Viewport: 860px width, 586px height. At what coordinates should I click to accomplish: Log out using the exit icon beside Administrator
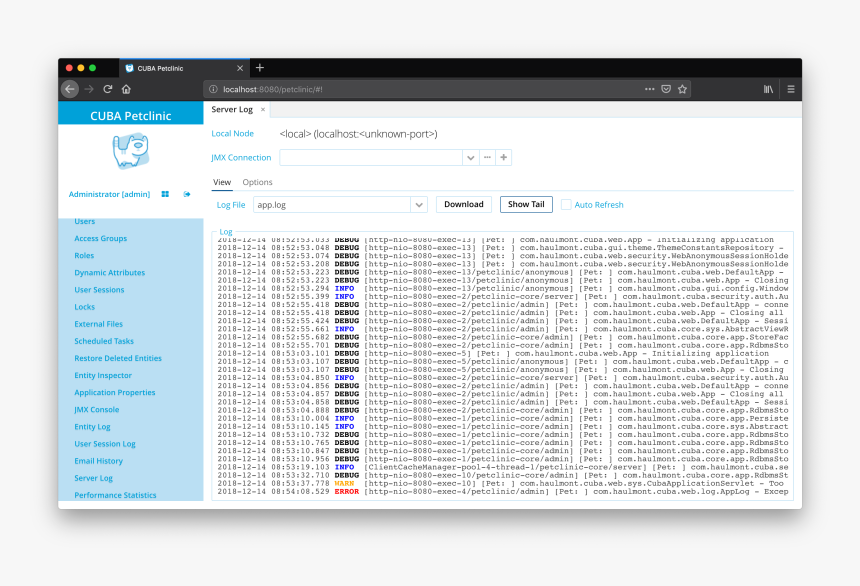(x=187, y=194)
